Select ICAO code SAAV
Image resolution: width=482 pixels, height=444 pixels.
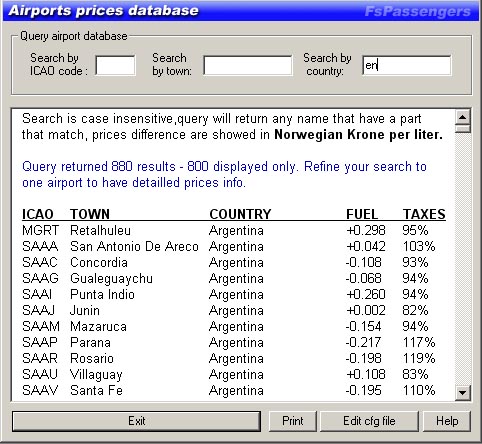(40, 391)
